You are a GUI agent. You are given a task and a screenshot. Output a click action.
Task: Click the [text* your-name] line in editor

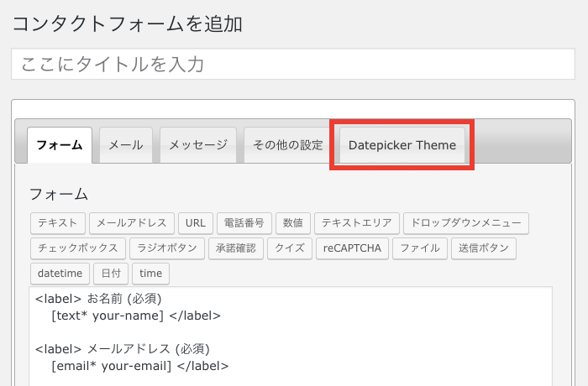136,316
